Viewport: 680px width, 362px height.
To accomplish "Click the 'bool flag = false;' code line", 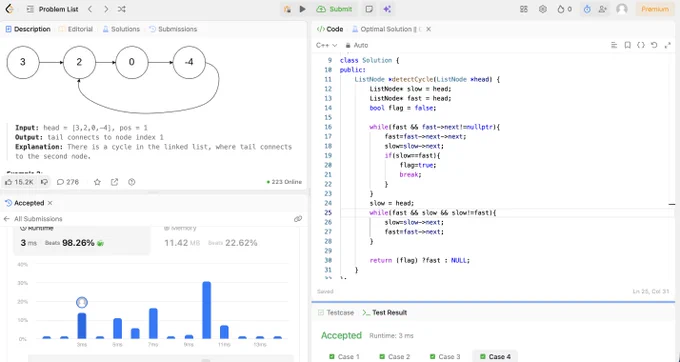I will click(403, 108).
